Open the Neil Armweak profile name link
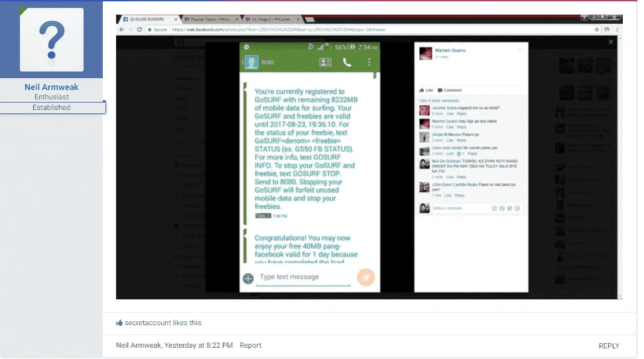The width and height of the screenshot is (644, 359). 51,87
